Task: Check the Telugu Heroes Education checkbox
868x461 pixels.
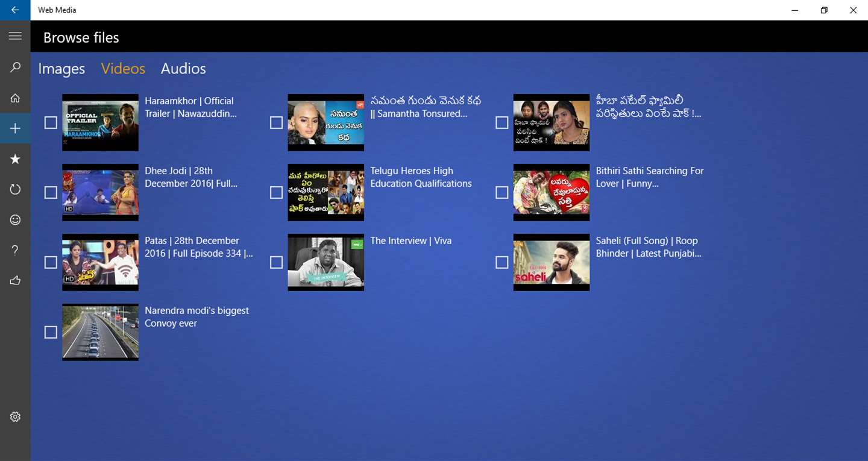Action: click(276, 192)
